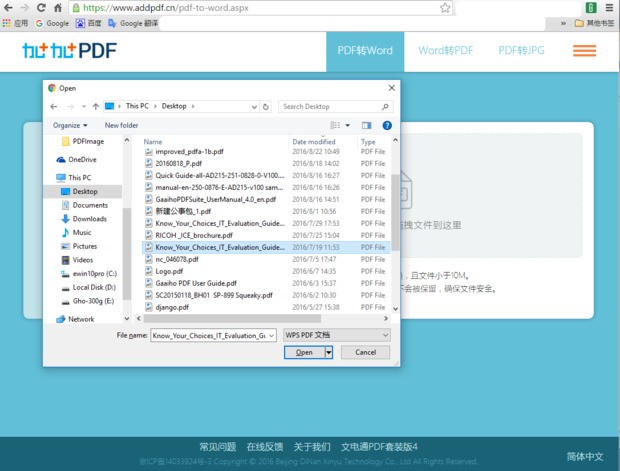Click the Cancel button
The height and width of the screenshot is (471, 620).
365,352
